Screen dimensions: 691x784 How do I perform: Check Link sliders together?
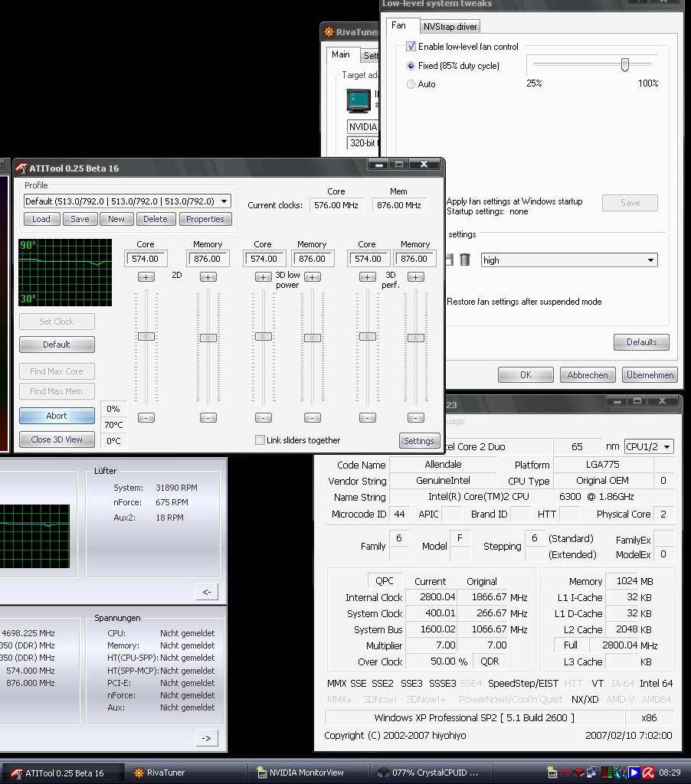(x=260, y=440)
